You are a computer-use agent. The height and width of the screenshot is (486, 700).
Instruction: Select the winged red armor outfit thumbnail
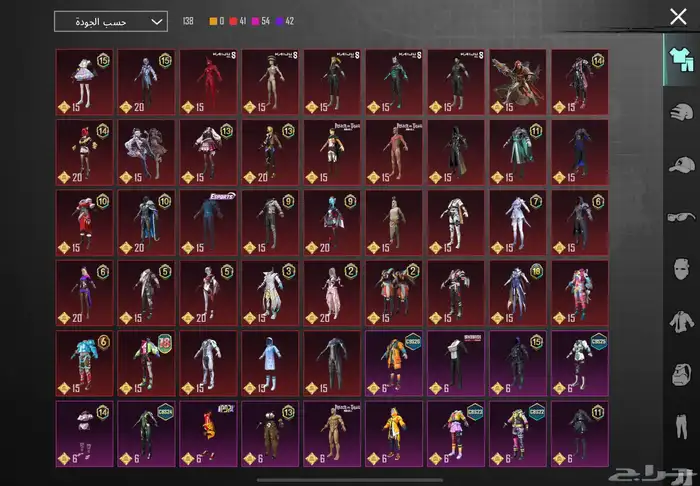[517, 82]
